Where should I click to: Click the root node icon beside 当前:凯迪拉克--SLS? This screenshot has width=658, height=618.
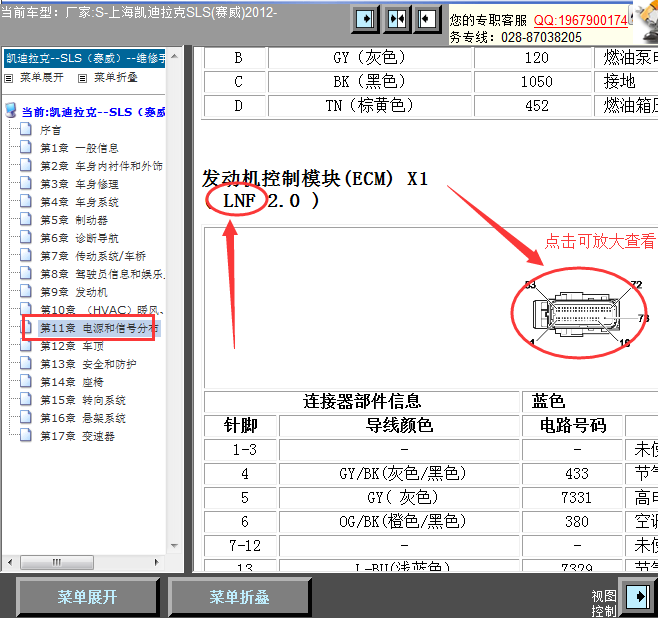point(11,111)
